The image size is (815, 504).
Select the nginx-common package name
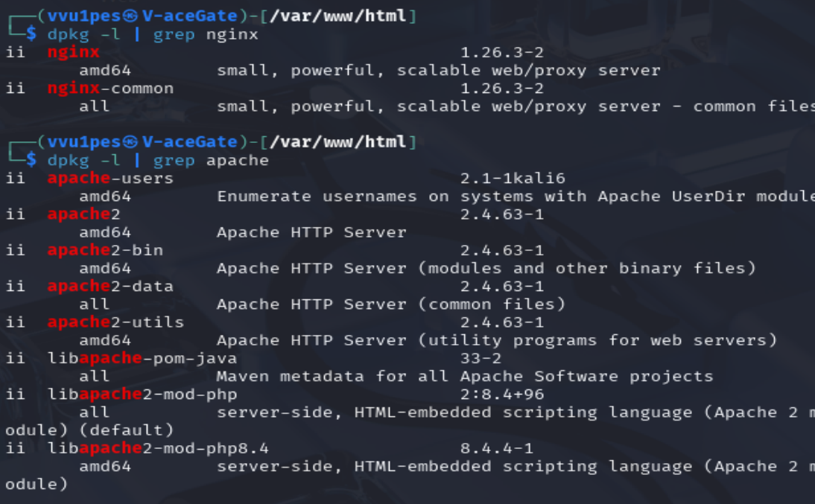[110, 89]
